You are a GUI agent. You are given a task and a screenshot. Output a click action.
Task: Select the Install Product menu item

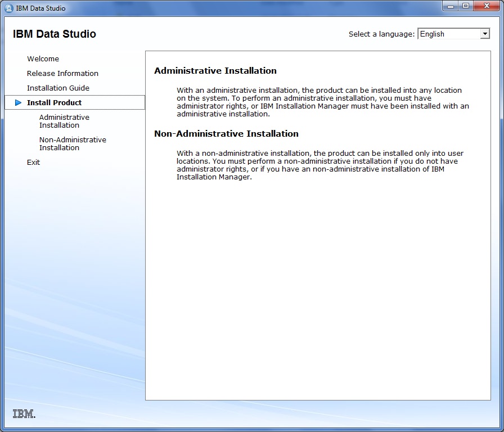[75, 102]
